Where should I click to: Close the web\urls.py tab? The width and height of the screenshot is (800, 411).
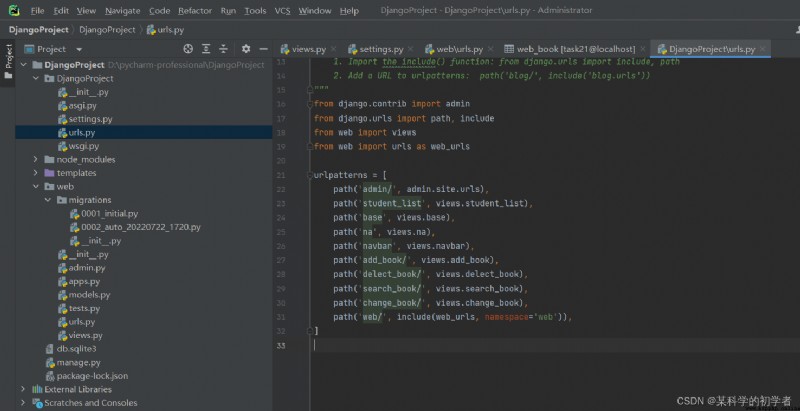491,49
